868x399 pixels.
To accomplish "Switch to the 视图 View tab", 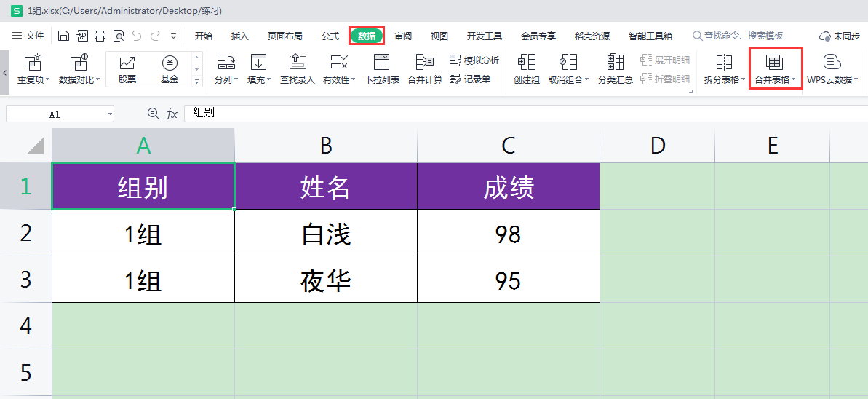I will (439, 36).
